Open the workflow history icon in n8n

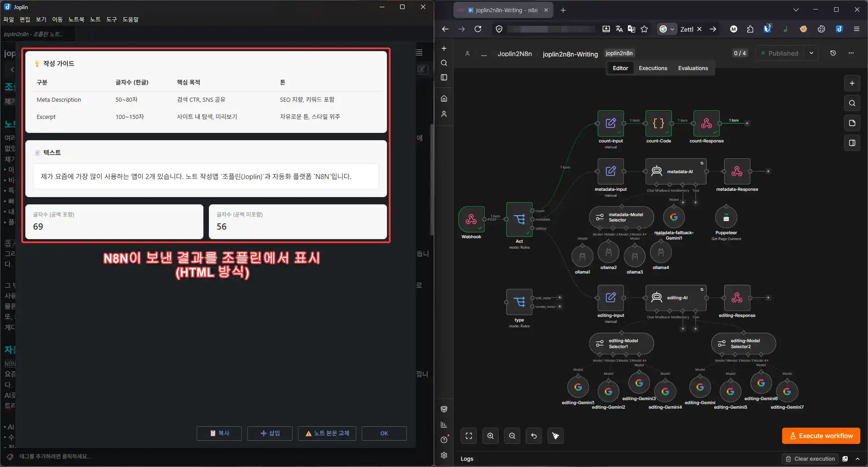pos(833,53)
